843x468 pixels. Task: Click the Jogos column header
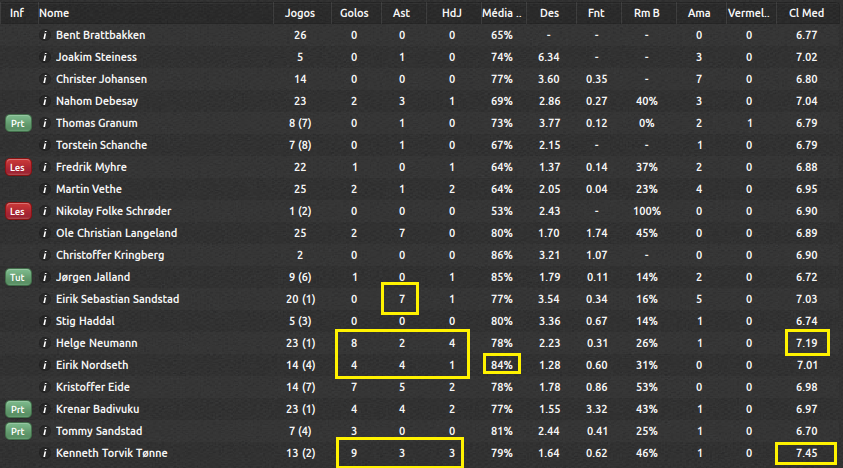(x=301, y=14)
